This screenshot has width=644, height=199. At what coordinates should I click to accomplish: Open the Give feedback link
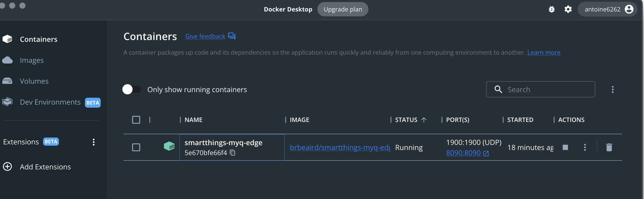(205, 36)
